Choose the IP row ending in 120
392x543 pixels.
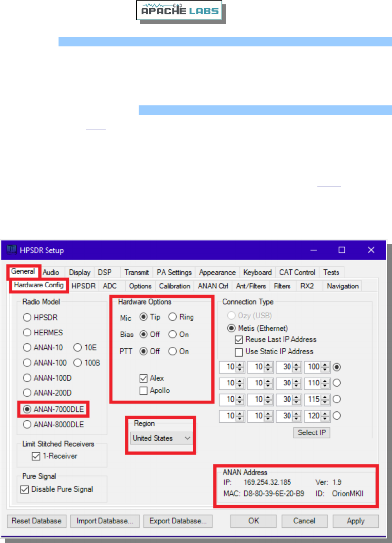pos(337,416)
